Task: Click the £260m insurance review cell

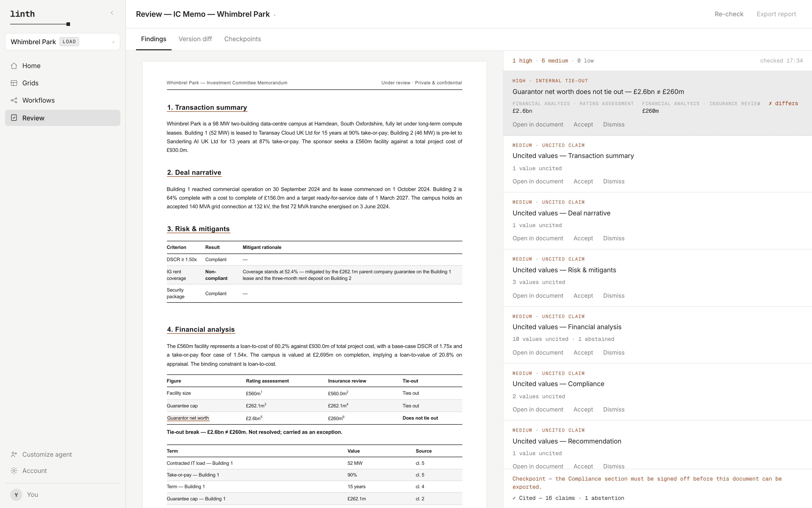Action: [x=336, y=418]
